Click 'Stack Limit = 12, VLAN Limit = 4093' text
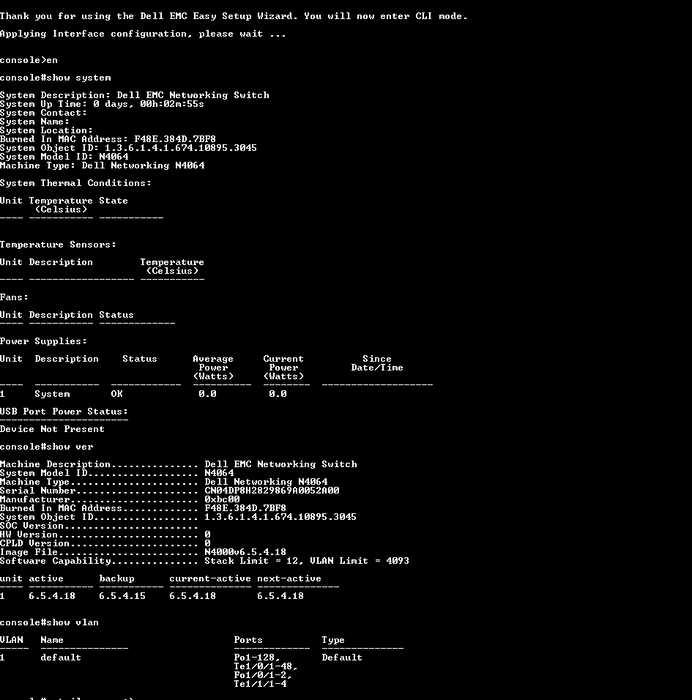Viewport: 692px width, 700px height. 307,561
